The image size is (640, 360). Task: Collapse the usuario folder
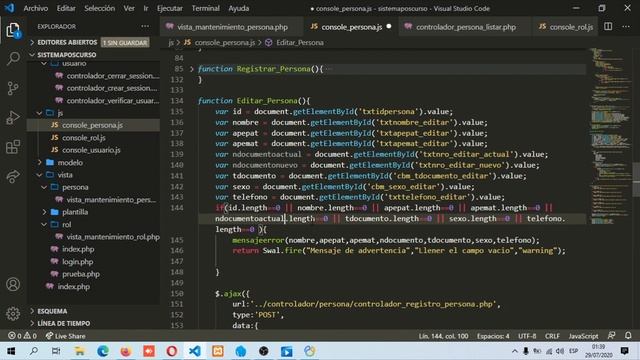(74, 64)
